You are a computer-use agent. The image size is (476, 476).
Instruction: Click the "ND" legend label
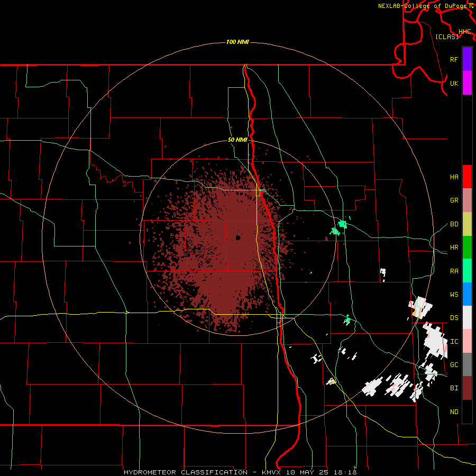coord(454,412)
